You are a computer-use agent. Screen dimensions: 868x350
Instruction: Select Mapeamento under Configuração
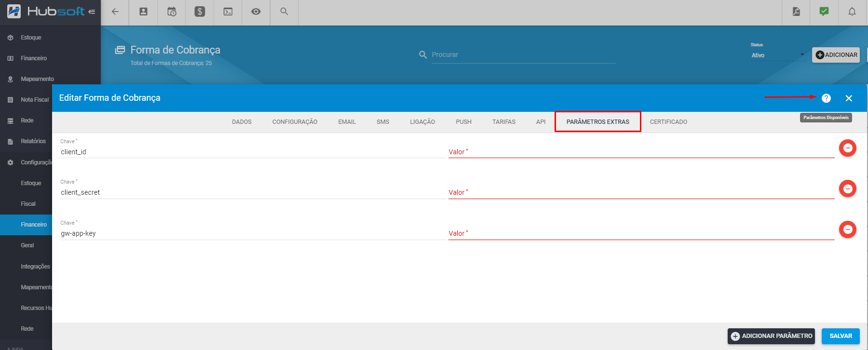pos(36,287)
